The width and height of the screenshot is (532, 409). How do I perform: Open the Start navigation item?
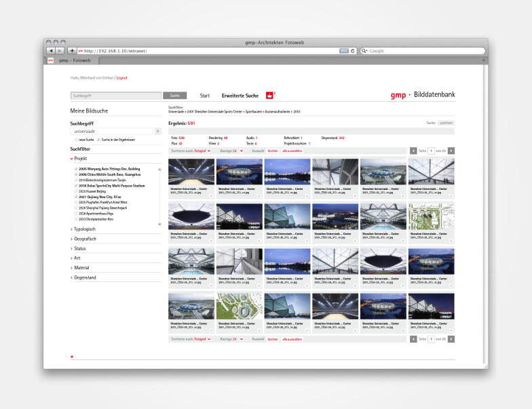[x=204, y=96]
